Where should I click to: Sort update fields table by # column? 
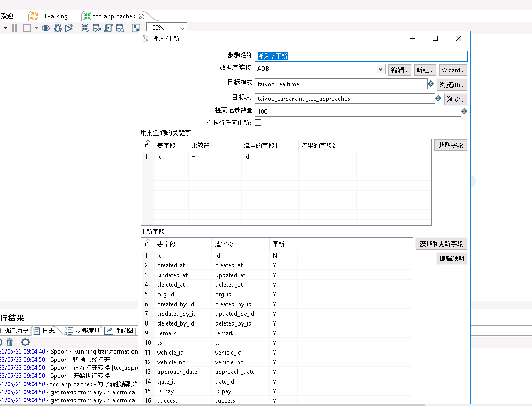click(x=147, y=244)
